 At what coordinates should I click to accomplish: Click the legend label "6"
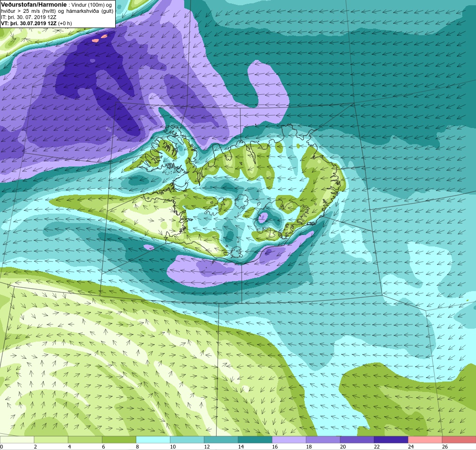click(x=103, y=447)
